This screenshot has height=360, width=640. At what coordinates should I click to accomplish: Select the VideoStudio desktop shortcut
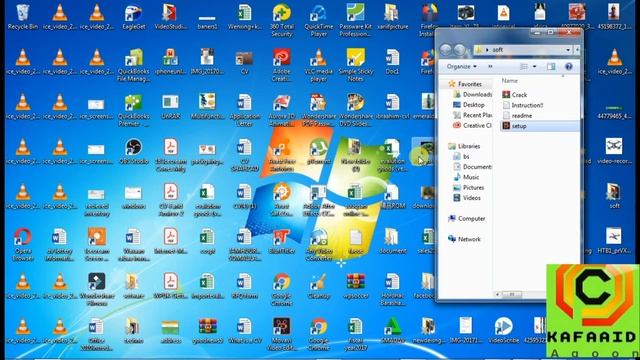click(x=171, y=17)
